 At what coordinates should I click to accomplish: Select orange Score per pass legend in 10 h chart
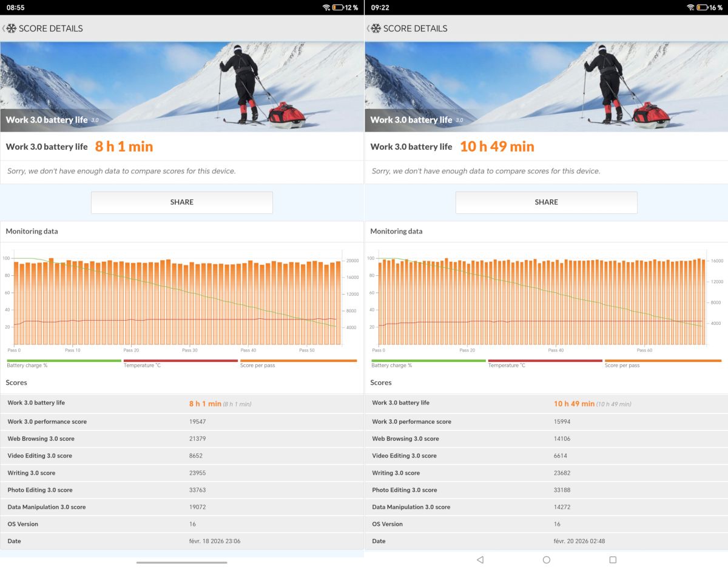[662, 363]
